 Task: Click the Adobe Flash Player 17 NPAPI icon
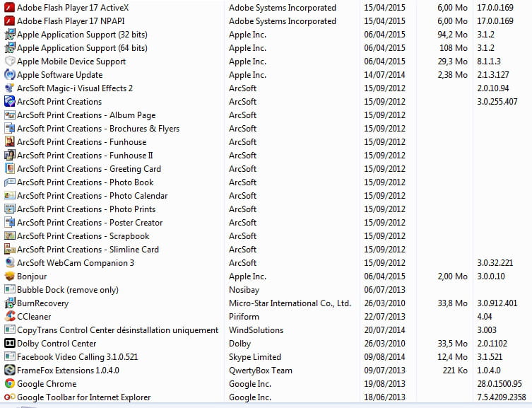[x=9, y=21]
